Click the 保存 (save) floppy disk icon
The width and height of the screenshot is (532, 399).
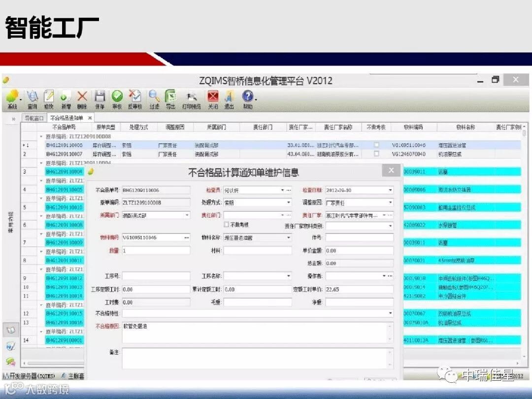[100, 99]
